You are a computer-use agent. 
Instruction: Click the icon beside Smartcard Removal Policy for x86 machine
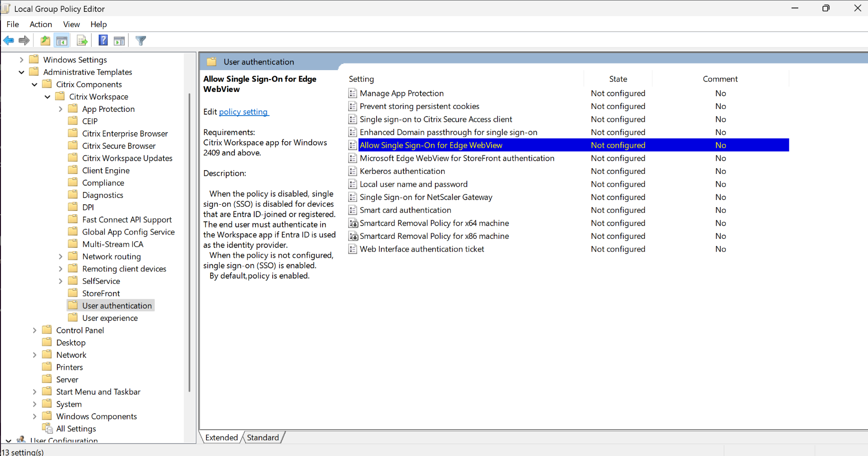[353, 236]
